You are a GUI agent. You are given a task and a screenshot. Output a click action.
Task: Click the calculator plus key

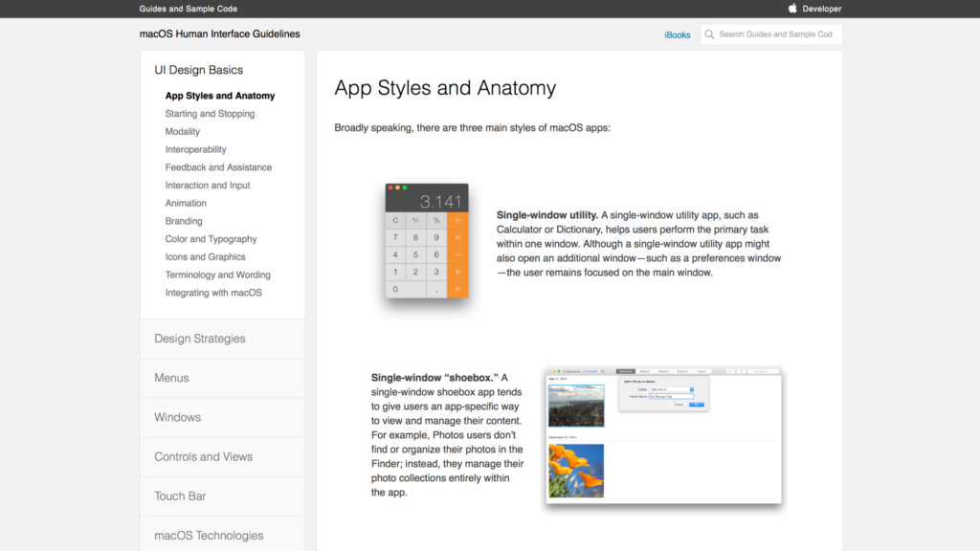[x=457, y=272]
